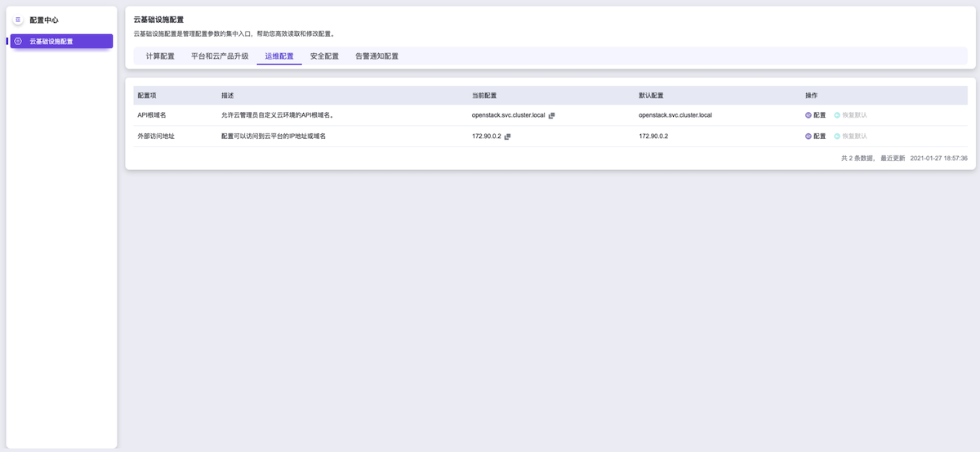Select the 运维配置 tab

click(279, 56)
